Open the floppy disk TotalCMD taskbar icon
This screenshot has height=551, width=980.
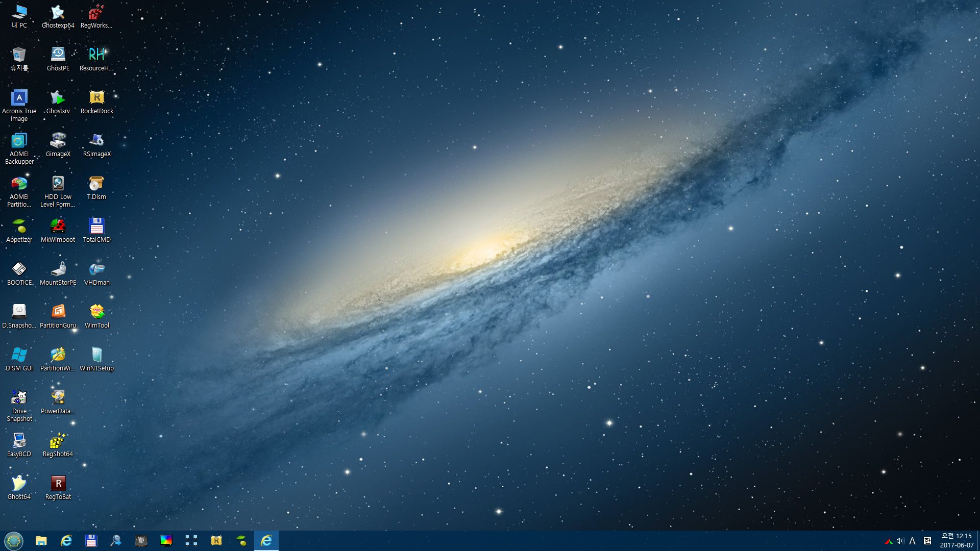[91, 541]
